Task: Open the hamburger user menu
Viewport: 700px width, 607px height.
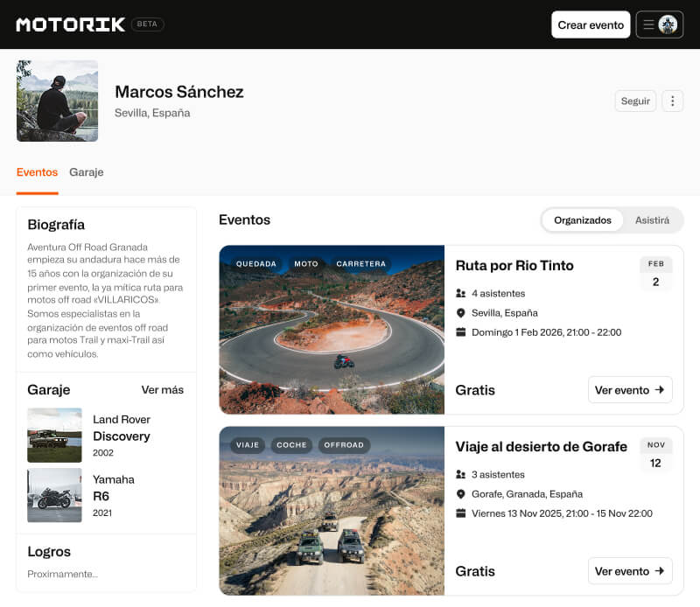Action: (x=649, y=24)
